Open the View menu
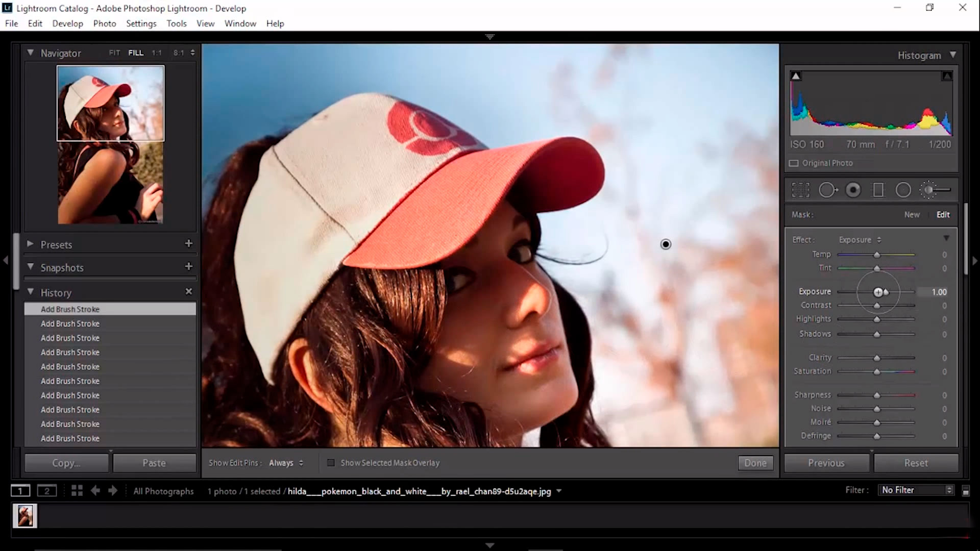Screen dimensions: 980x551 coord(205,23)
